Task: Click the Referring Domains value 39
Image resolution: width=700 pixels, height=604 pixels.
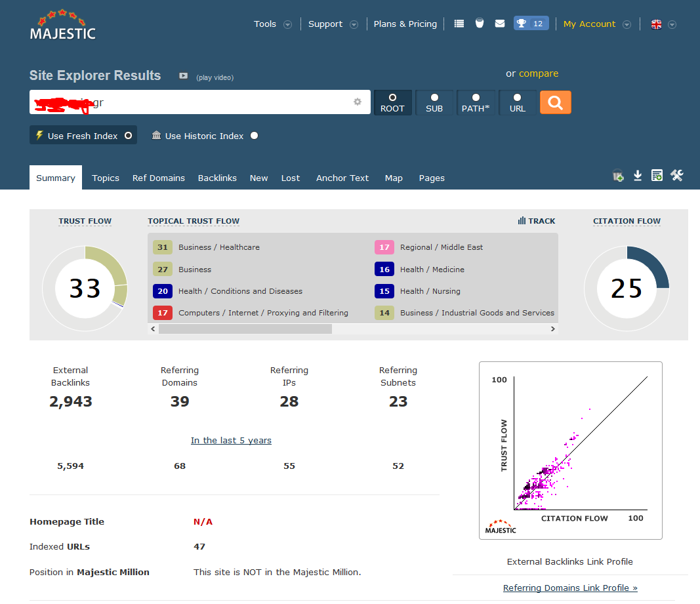Action: click(180, 401)
